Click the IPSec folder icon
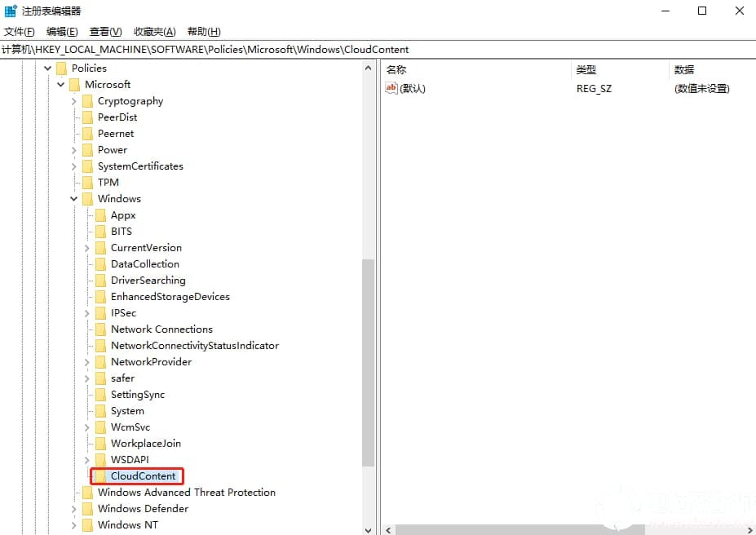Image resolution: width=756 pixels, height=535 pixels. [x=100, y=313]
